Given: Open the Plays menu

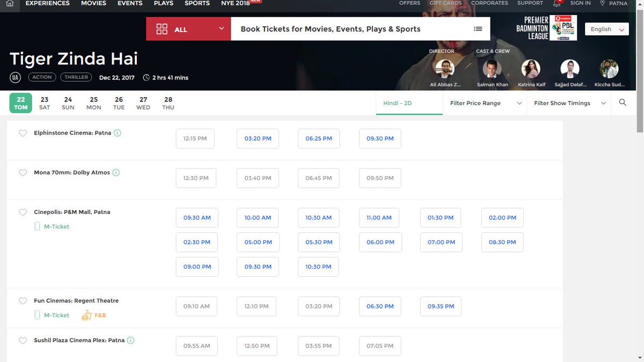Looking at the screenshot, I should 164,3.
